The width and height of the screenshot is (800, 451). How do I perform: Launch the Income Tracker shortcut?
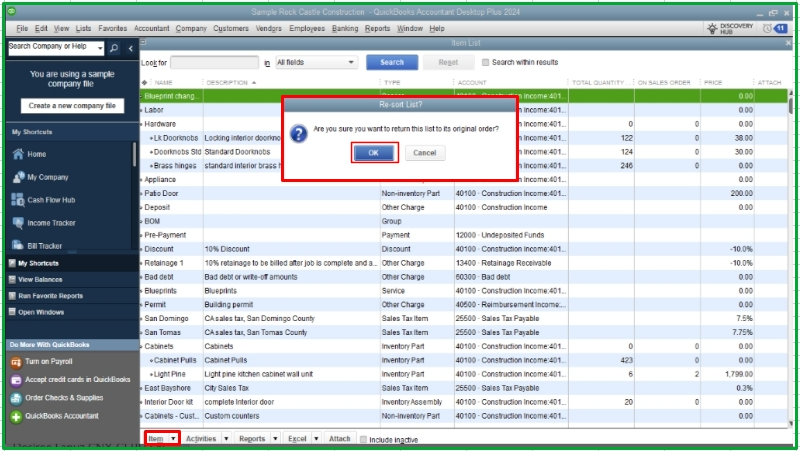[x=51, y=222]
